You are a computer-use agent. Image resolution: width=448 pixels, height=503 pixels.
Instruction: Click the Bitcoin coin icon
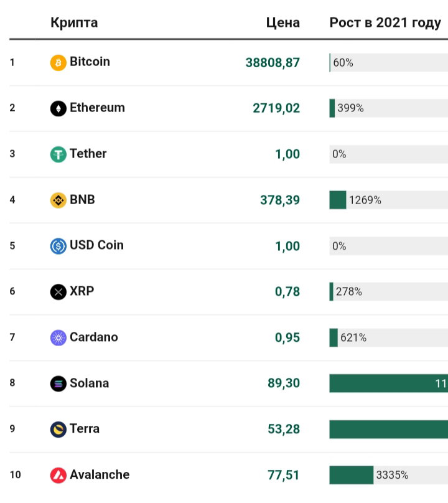click(58, 62)
